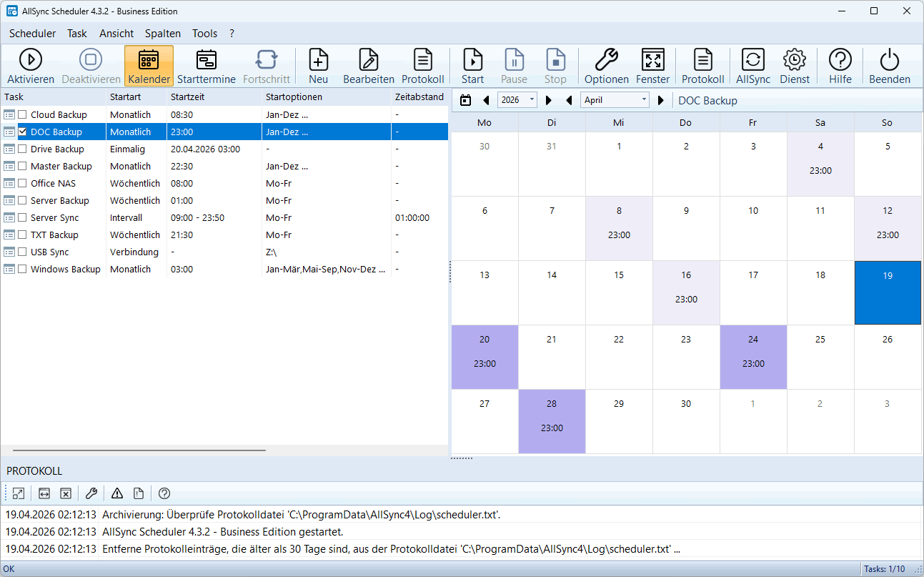
Task: Sort by Startzeit column header
Action: point(213,97)
